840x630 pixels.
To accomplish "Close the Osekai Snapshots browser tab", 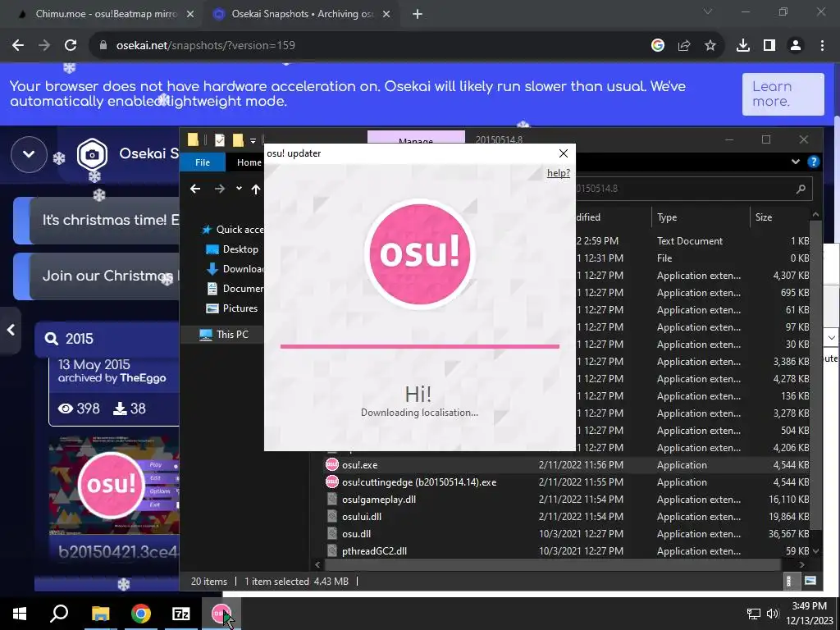I will [x=386, y=15].
